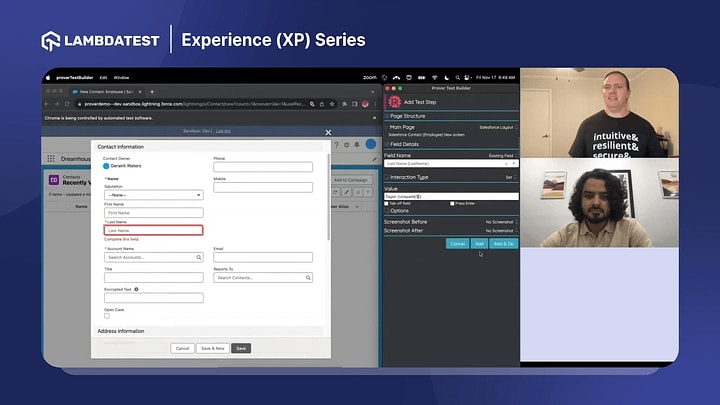
Task: Open the Salesforce Layout dropdown
Action: click(499, 127)
